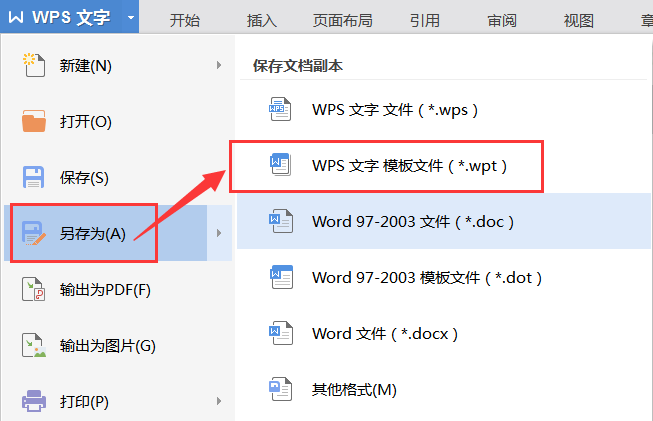Viewport: 653px width, 421px height.
Task: Choose 打开(O) from the file menu
Action: click(x=118, y=121)
